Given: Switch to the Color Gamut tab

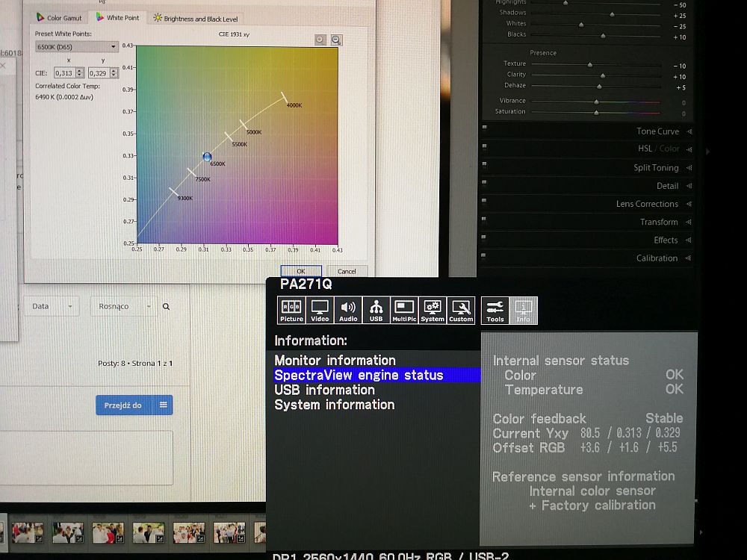Looking at the screenshot, I should click(59, 18).
